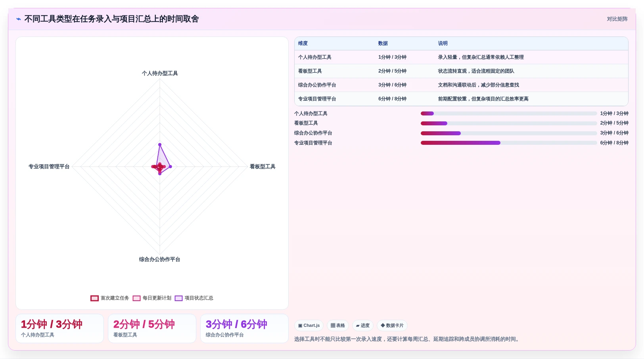Click radar axis label 专业项目管理平台
The image size is (644, 359).
[49, 167]
